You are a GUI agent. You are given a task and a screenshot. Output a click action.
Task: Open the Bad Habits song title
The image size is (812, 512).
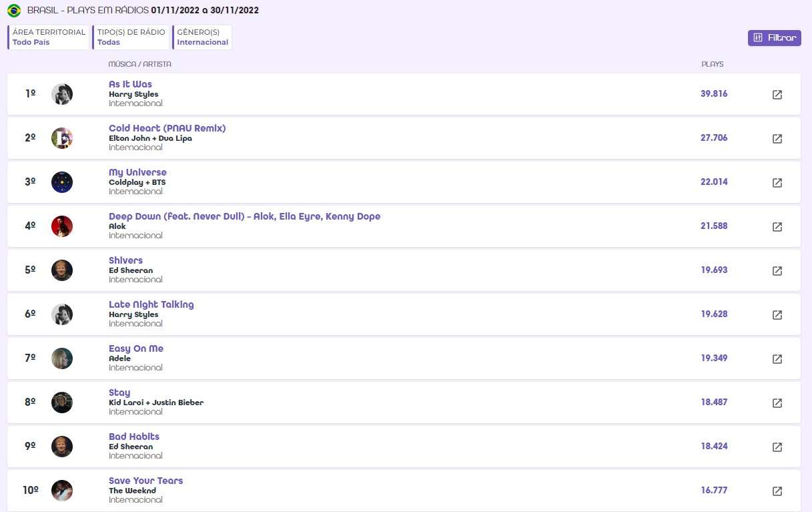pyautogui.click(x=134, y=437)
